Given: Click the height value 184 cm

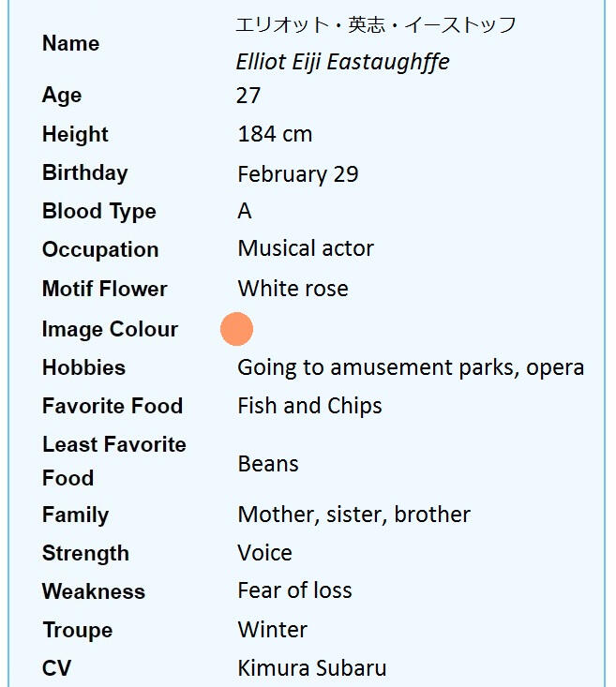Looking at the screenshot, I should click(275, 134).
